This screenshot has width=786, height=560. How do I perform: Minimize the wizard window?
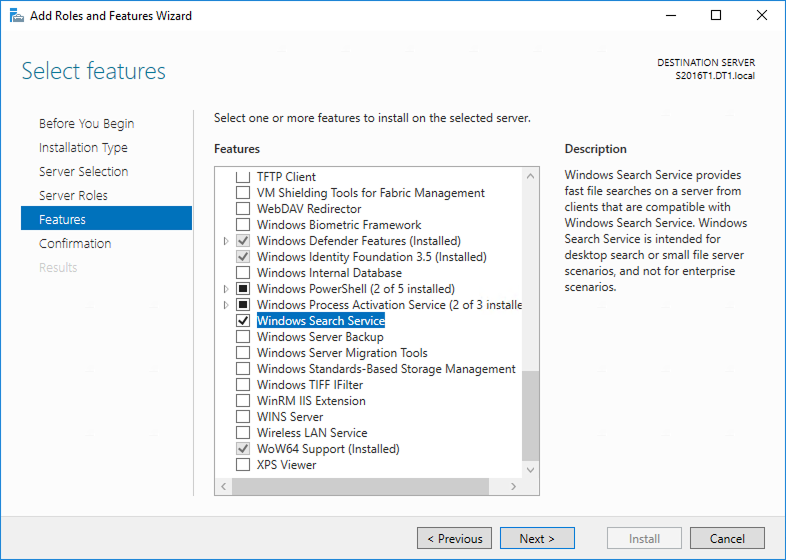pos(671,16)
